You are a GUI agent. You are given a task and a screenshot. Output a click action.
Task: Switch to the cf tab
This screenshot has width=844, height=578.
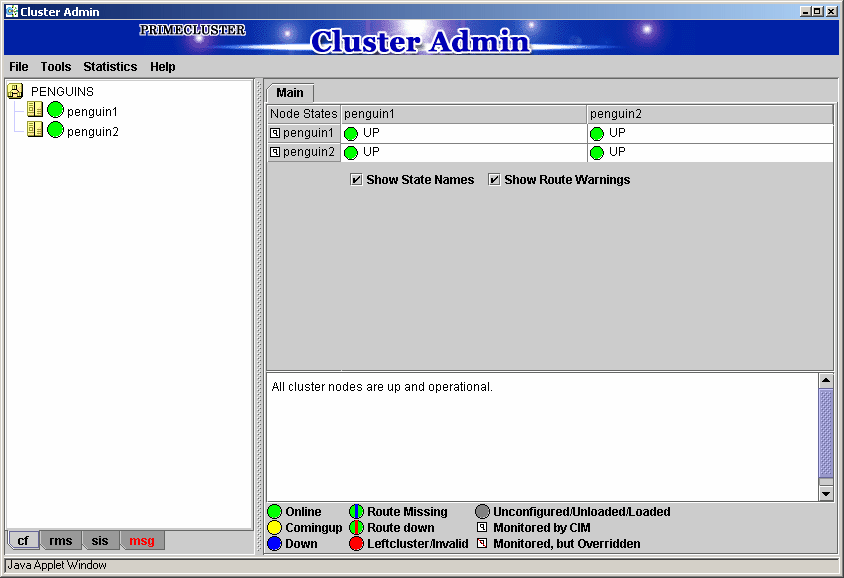click(x=23, y=540)
